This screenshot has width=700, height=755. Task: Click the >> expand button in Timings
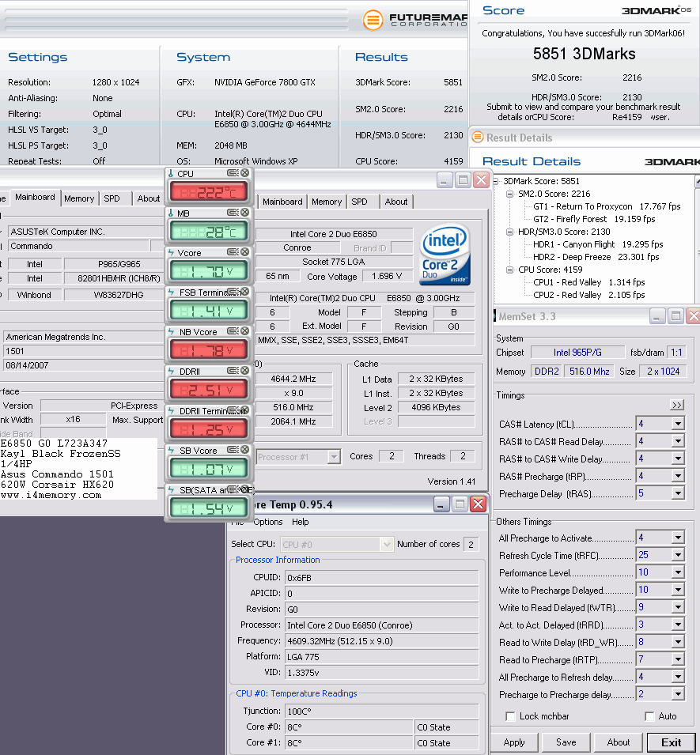click(x=677, y=405)
